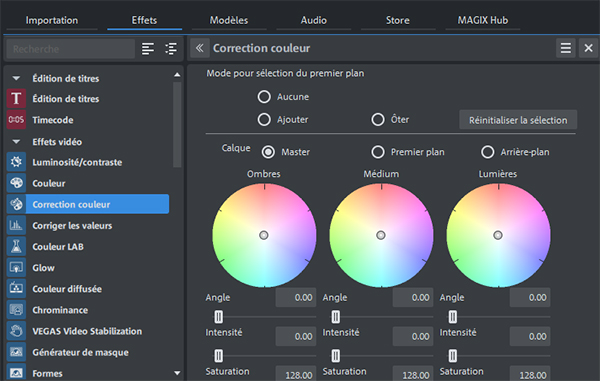Open the Store tab
The image size is (600, 381).
pos(398,20)
